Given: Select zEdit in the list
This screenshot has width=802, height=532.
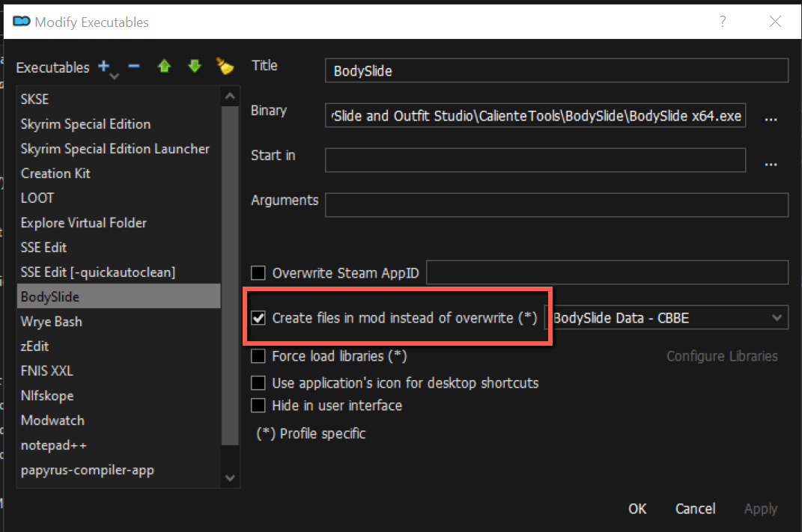Looking at the screenshot, I should tap(118, 346).
